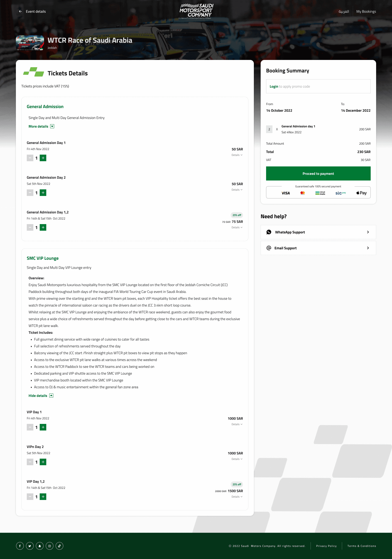Decrease VIPn Day 2 ticket quantity
The width and height of the screenshot is (392, 559).
click(x=30, y=462)
